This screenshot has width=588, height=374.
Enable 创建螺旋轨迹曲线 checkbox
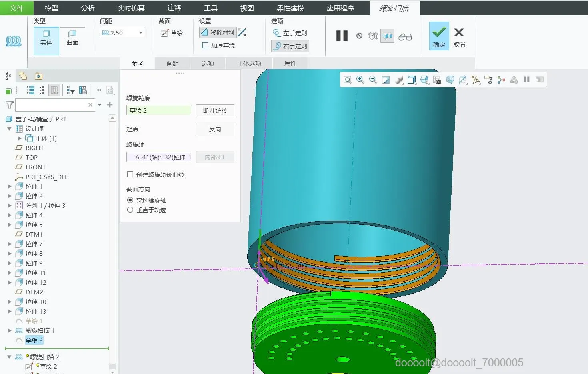coord(130,175)
